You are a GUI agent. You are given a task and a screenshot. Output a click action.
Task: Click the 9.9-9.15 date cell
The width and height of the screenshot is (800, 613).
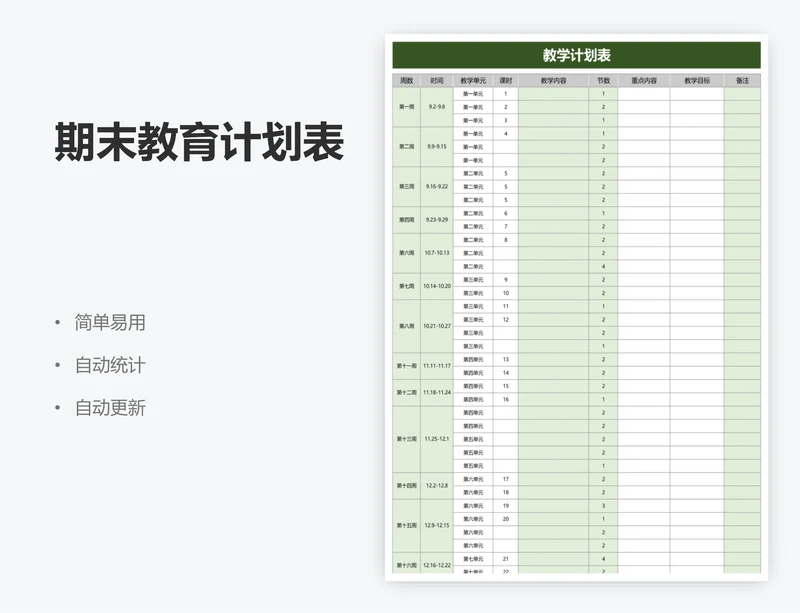point(437,147)
